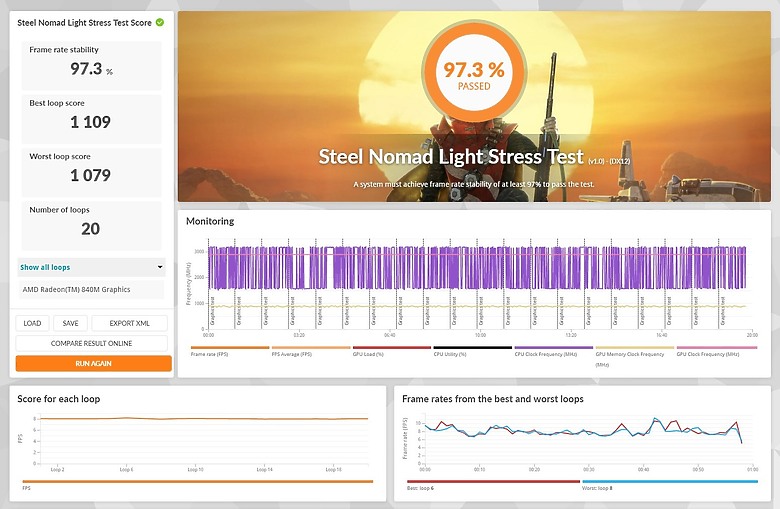Click the Worst loop score value 1 079
The image size is (780, 509).
click(91, 175)
